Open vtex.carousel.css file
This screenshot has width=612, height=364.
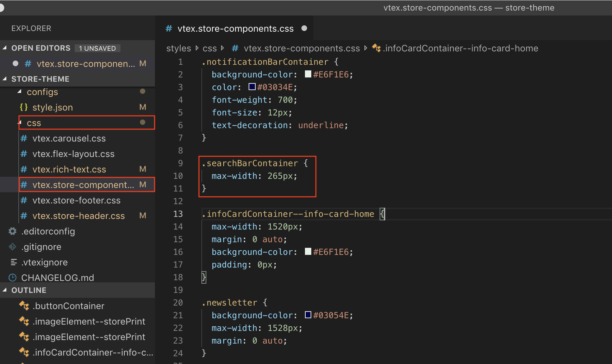pyautogui.click(x=69, y=138)
